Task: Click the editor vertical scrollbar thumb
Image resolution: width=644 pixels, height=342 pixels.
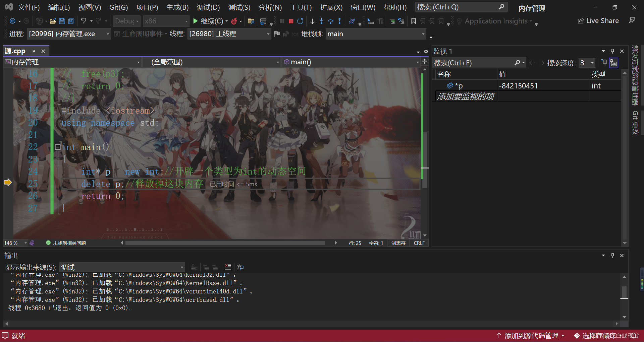Action: [x=425, y=160]
